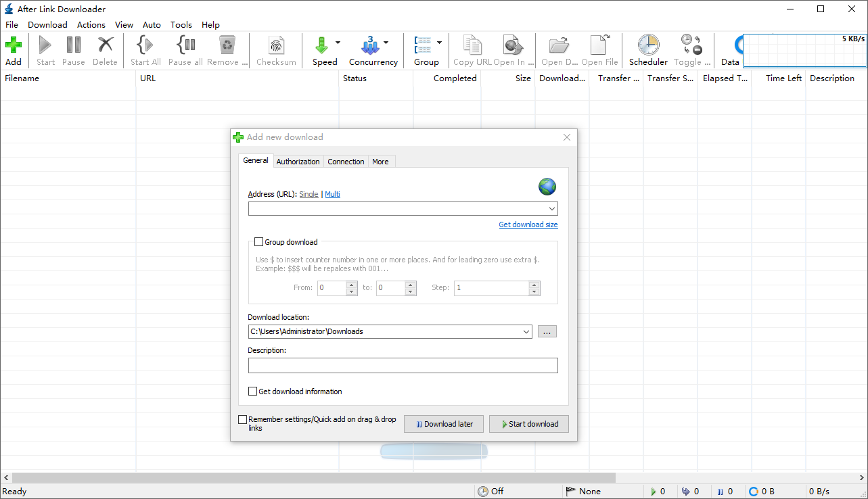Switch to the Connection tab
This screenshot has width=868, height=499.
[346, 162]
